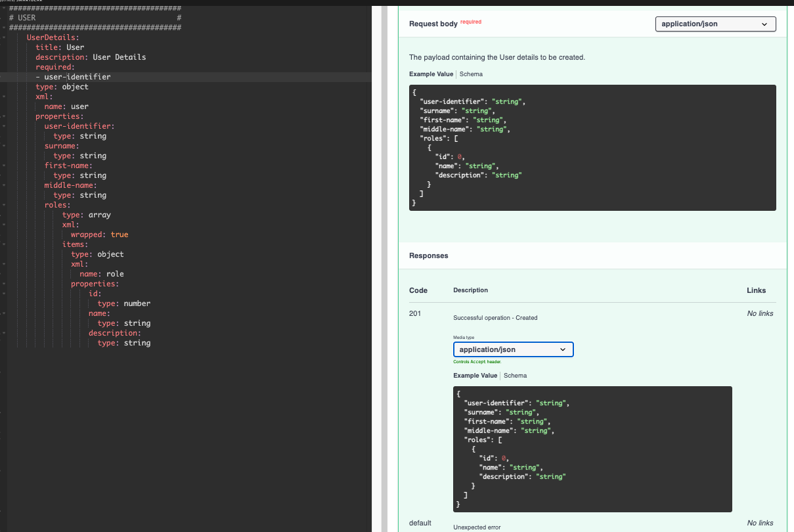Screen dimensions: 794x532
Task: Click the 201 response example JSON block
Action: (592, 449)
